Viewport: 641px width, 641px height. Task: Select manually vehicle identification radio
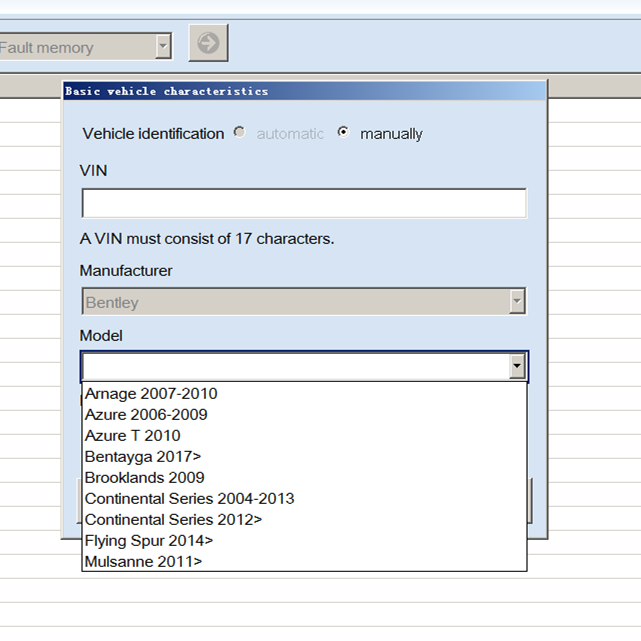click(343, 132)
